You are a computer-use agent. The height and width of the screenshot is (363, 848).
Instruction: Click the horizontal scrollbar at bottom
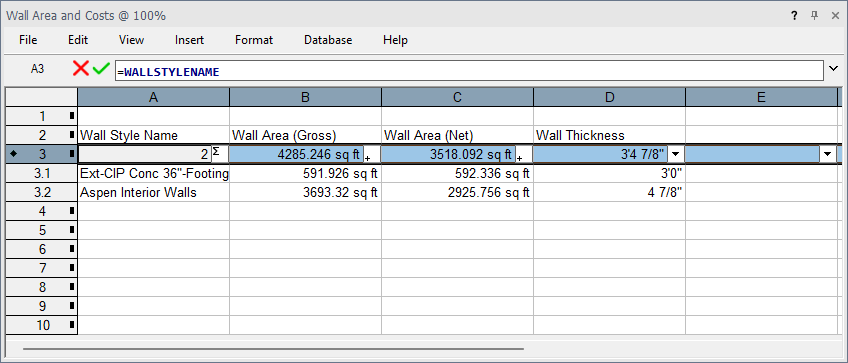click(273, 349)
